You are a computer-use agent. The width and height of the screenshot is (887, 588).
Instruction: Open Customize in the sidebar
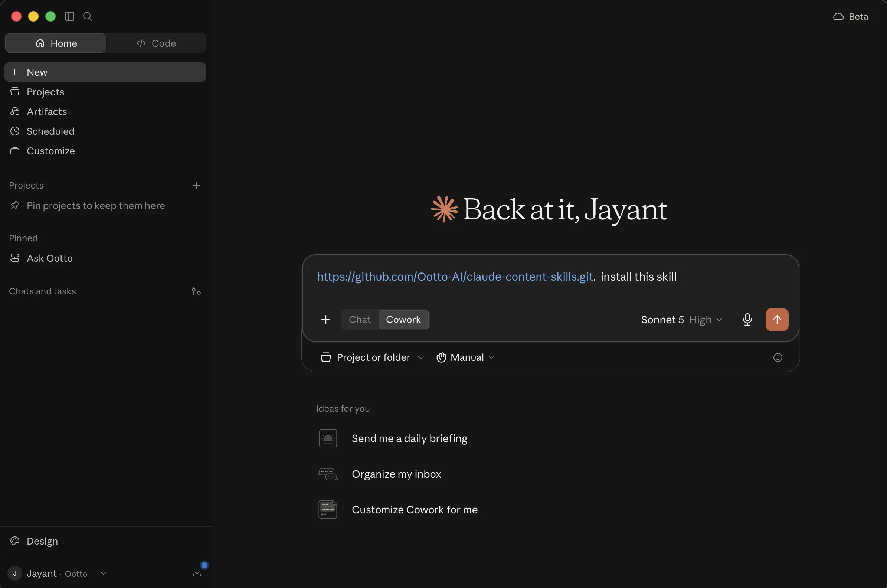pyautogui.click(x=105, y=151)
